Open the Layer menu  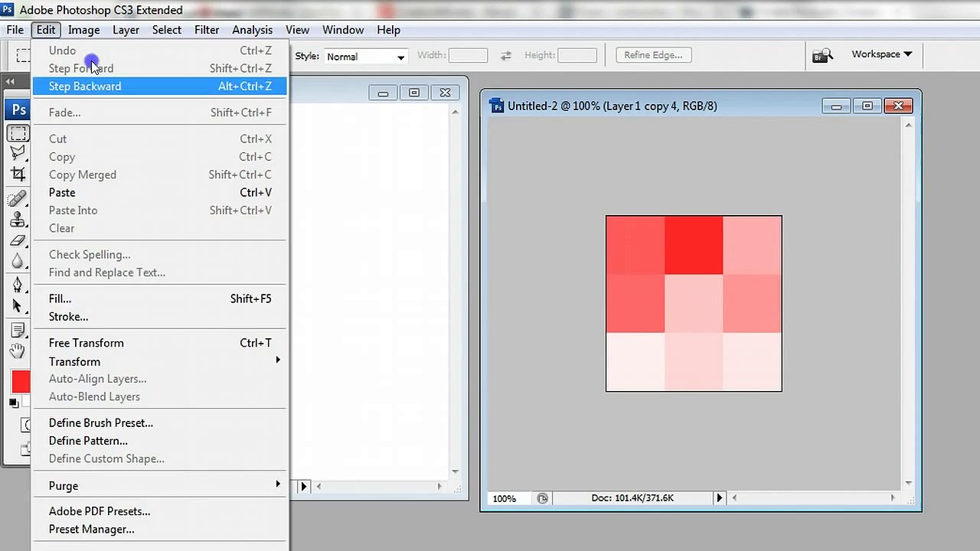pos(126,30)
